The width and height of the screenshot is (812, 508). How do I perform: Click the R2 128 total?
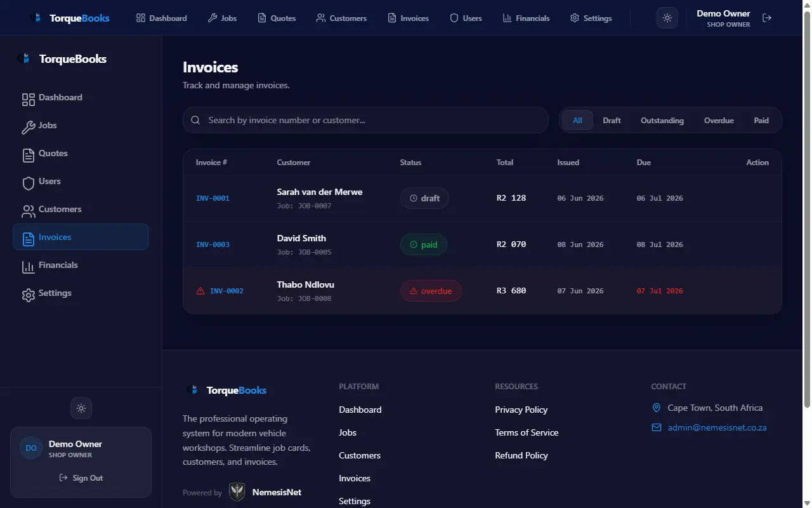pos(511,198)
